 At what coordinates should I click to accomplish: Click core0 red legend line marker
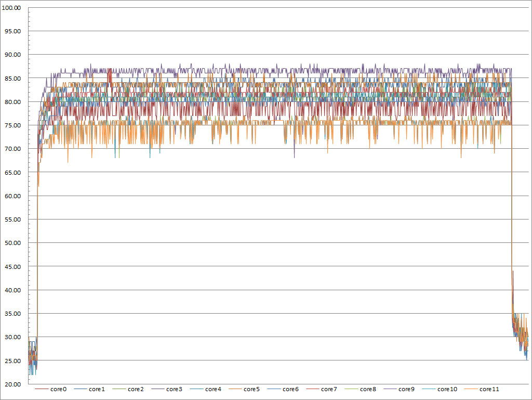(42, 389)
